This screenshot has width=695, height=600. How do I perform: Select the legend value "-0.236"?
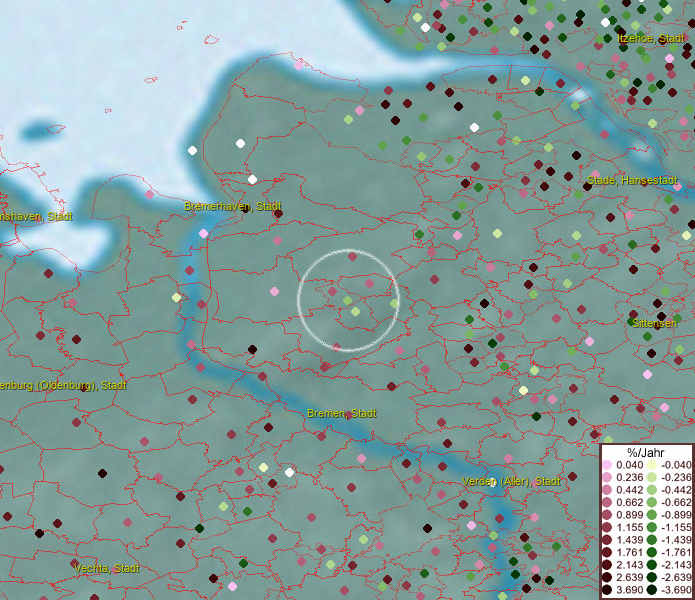tap(676, 477)
